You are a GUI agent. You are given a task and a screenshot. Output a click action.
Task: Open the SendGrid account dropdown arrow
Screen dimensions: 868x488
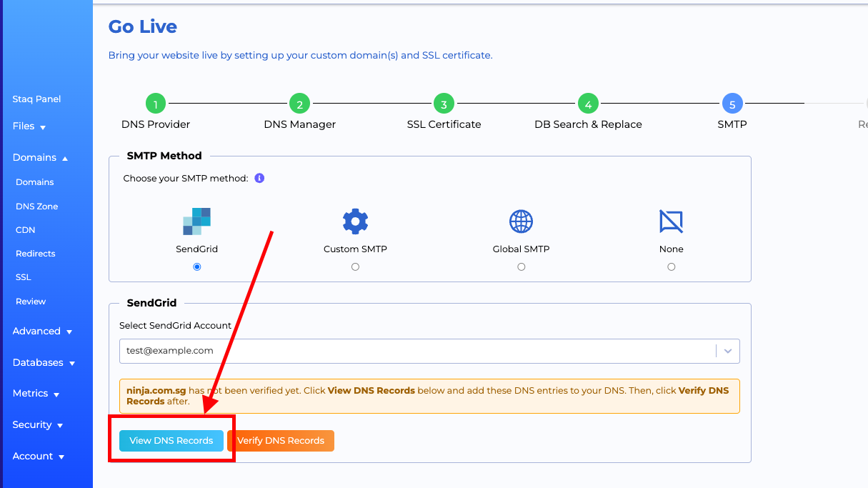click(728, 351)
